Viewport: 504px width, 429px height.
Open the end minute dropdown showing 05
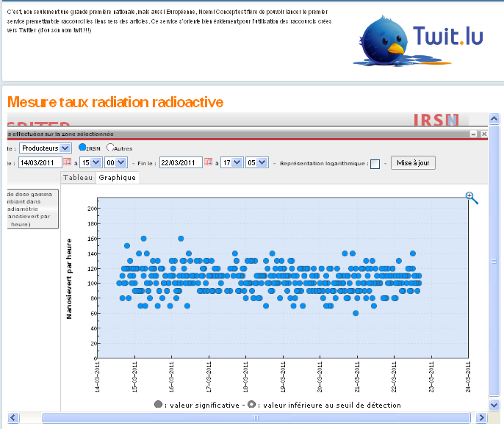pyautogui.click(x=256, y=162)
